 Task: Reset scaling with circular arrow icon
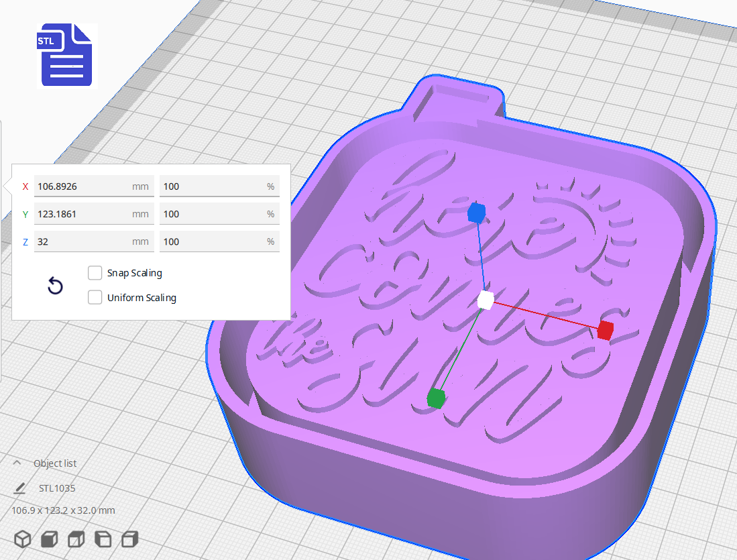(x=54, y=286)
